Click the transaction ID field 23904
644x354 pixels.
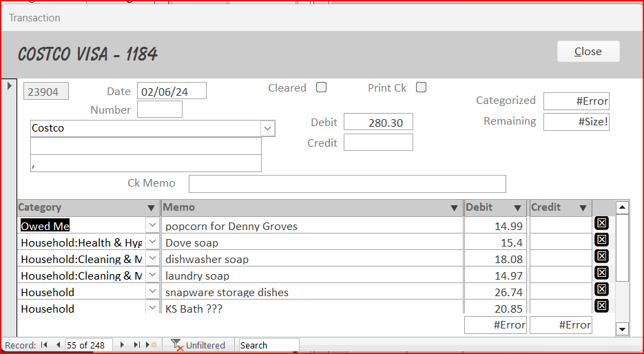45,91
